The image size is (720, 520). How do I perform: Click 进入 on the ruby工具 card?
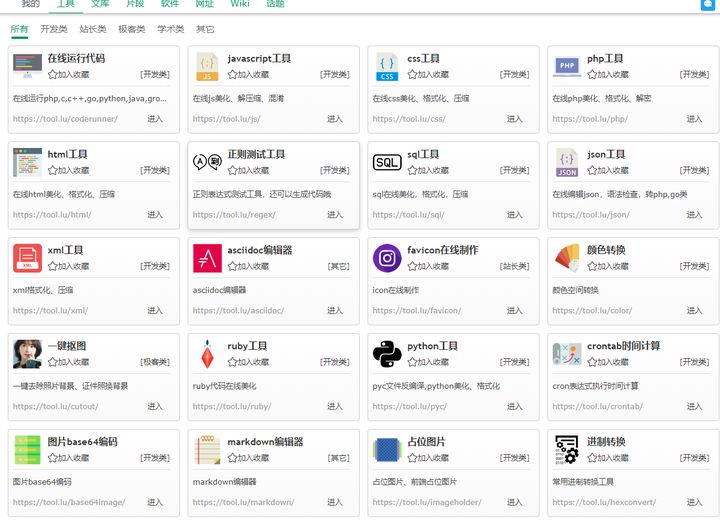335,407
